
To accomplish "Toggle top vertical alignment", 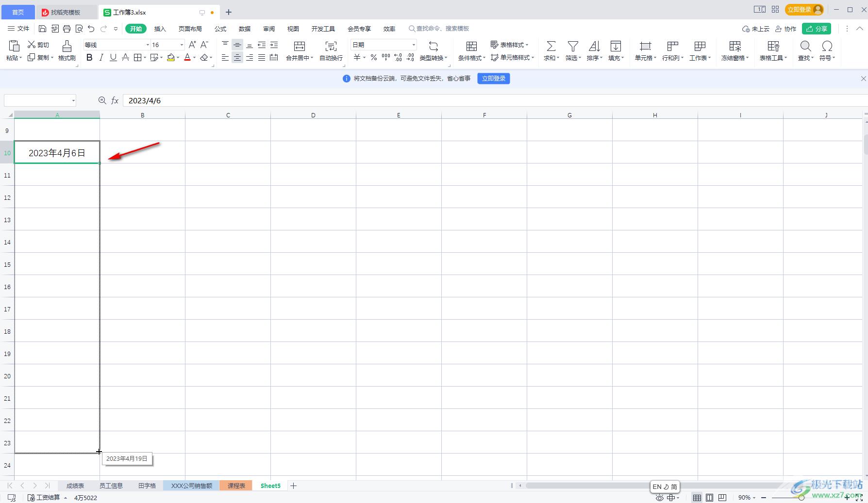I will coord(225,45).
